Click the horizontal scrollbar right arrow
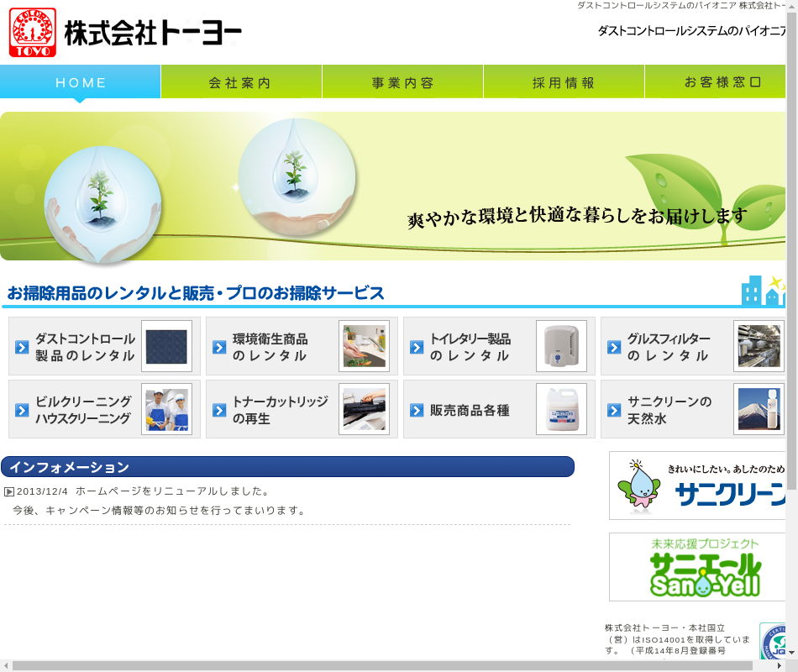This screenshot has width=798, height=672. click(780, 666)
